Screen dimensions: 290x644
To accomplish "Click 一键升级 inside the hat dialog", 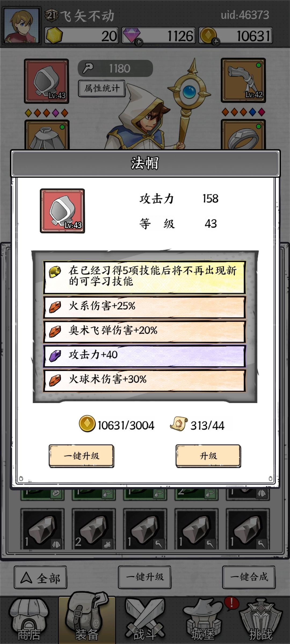I will (81, 456).
